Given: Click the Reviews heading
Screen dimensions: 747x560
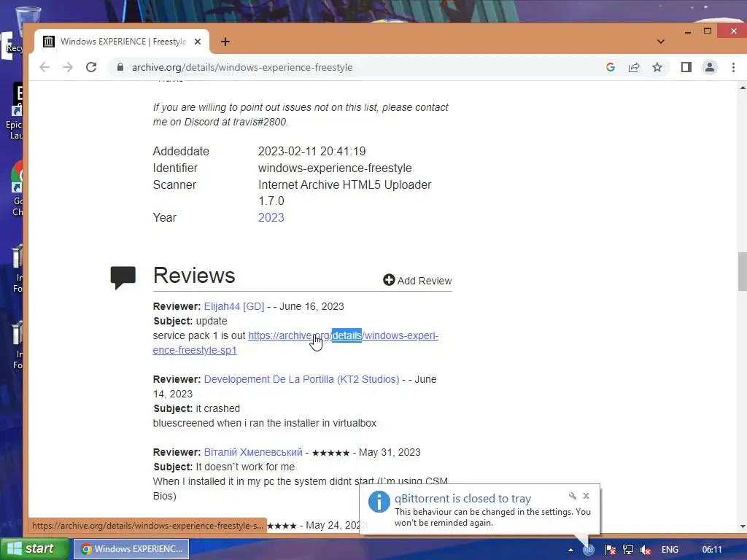Looking at the screenshot, I should (194, 276).
